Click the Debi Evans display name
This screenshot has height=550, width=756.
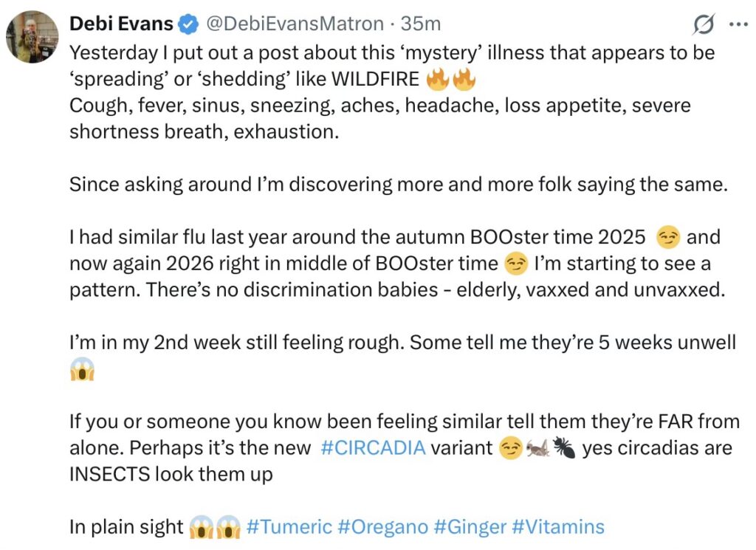122,24
